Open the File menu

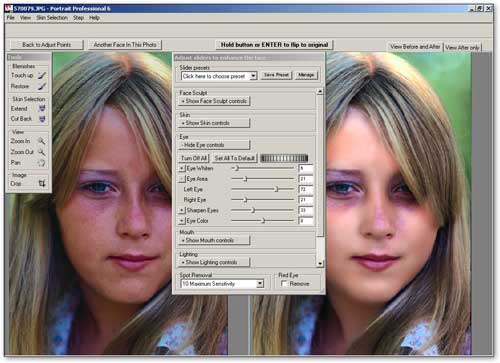(11, 18)
